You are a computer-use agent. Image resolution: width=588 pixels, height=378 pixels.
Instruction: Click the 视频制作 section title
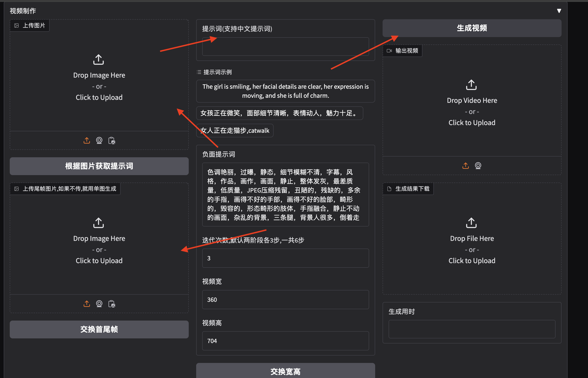[x=22, y=11]
